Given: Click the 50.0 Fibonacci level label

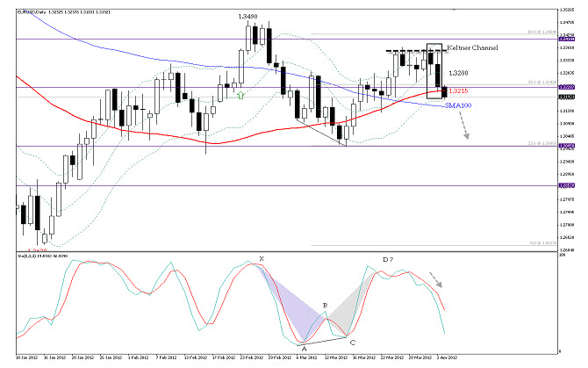Looking at the screenshot, I should pyautogui.click(x=541, y=32).
